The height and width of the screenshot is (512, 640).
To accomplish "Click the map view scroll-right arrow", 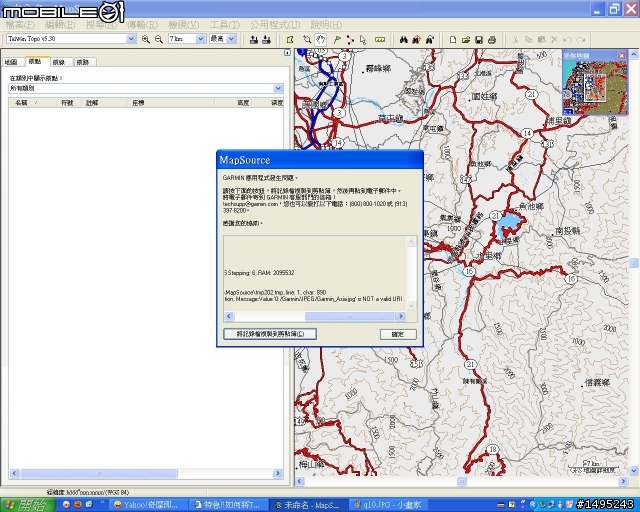I will [x=623, y=481].
